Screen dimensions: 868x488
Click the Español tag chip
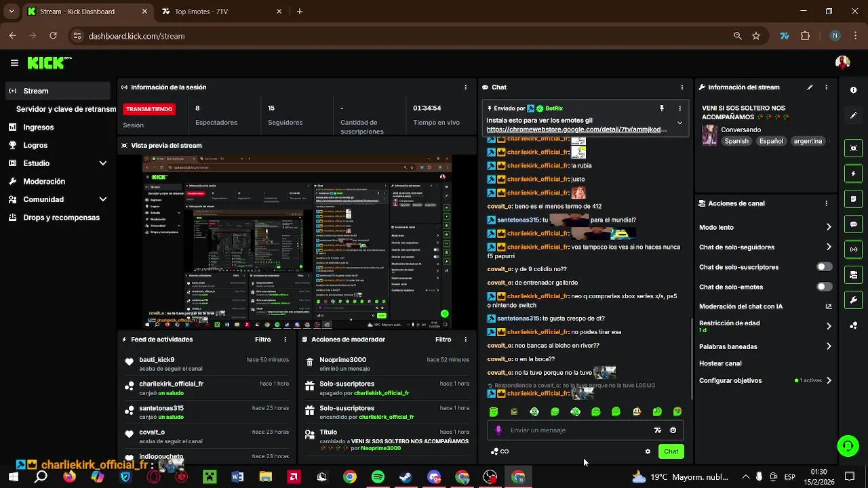pos(771,142)
